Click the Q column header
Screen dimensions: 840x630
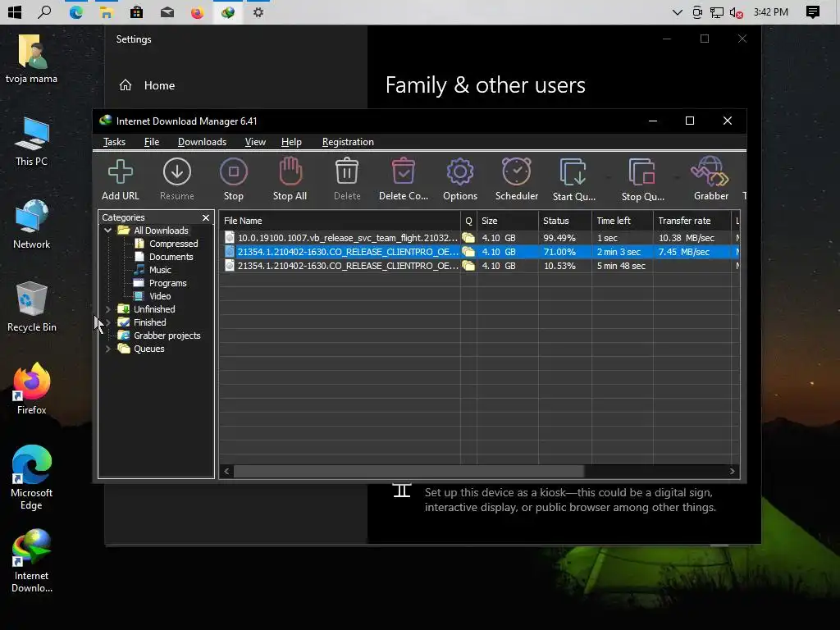(468, 221)
